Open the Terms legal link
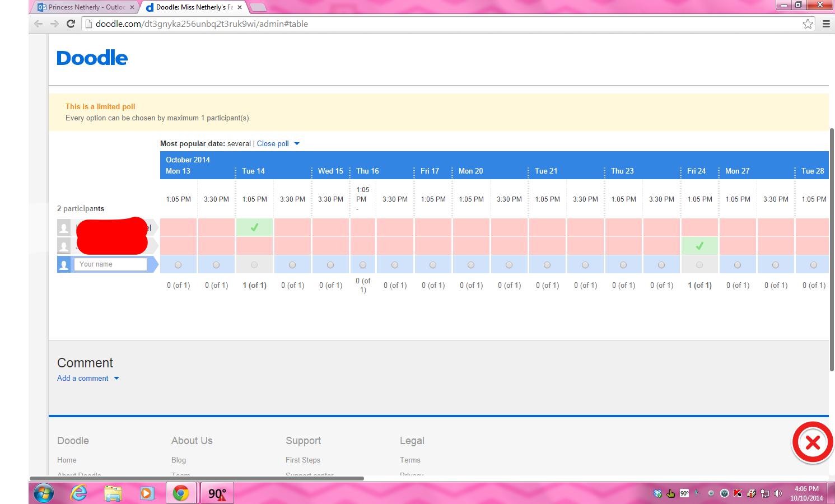Screen dimensions: 835x504 (x=410, y=460)
